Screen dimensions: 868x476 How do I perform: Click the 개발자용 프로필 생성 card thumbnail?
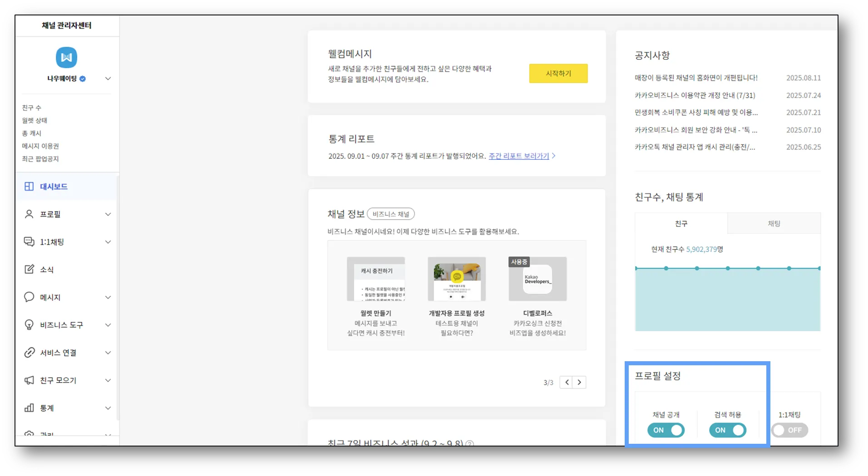[x=457, y=279]
